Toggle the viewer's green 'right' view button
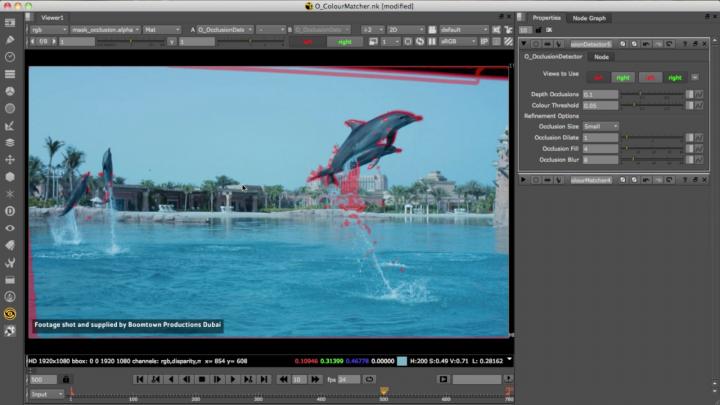Screen dimensions: 720x405 click(x=344, y=42)
